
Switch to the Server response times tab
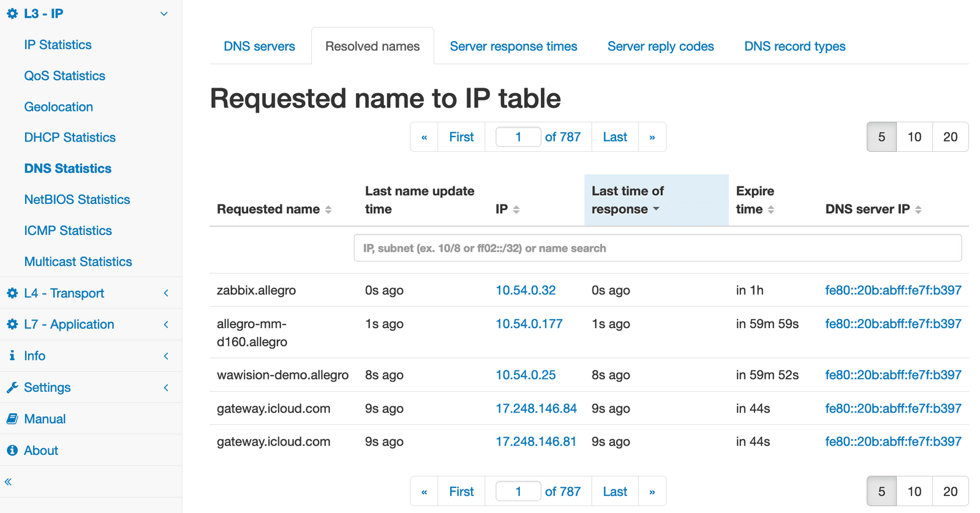(x=513, y=47)
